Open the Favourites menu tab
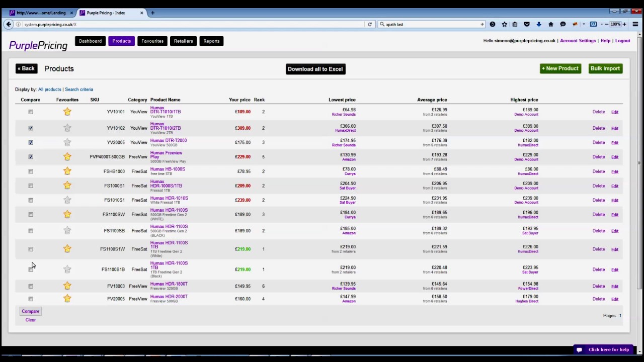The width and height of the screenshot is (644, 362). tap(152, 41)
